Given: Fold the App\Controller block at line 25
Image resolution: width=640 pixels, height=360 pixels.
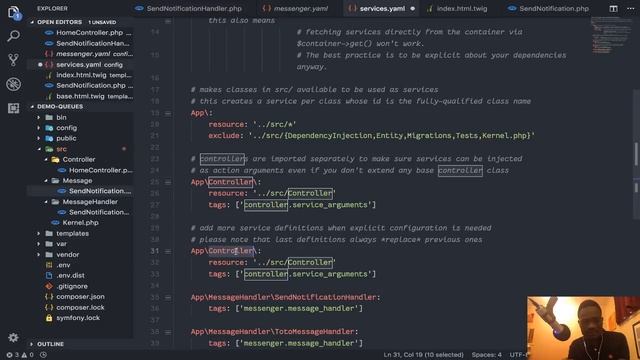Looking at the screenshot, I should 168,182.
